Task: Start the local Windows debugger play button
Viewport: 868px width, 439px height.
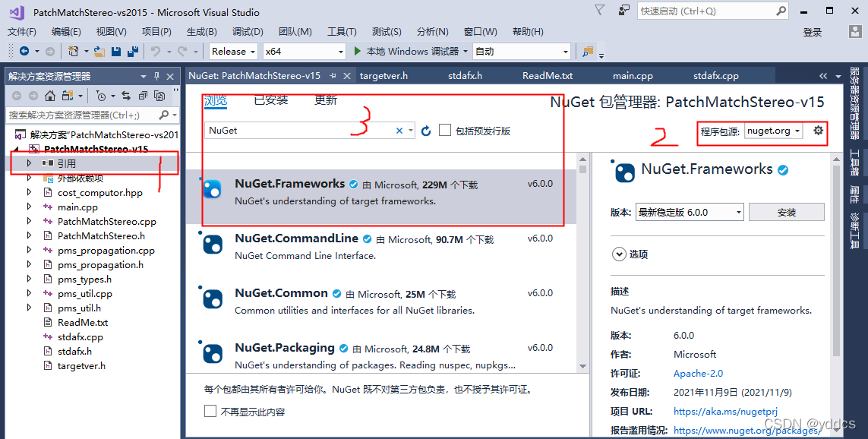Action: [358, 51]
